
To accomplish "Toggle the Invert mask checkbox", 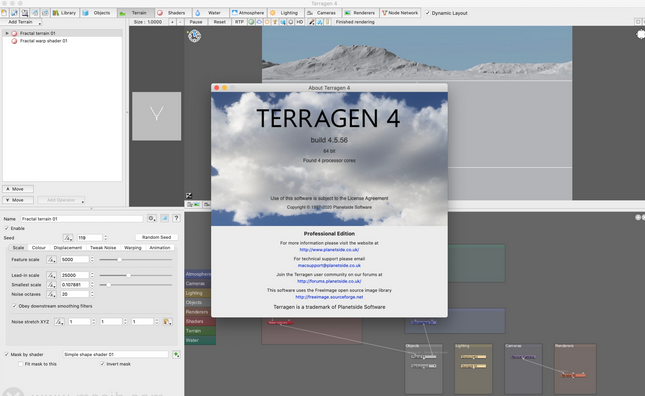I will pyautogui.click(x=102, y=364).
